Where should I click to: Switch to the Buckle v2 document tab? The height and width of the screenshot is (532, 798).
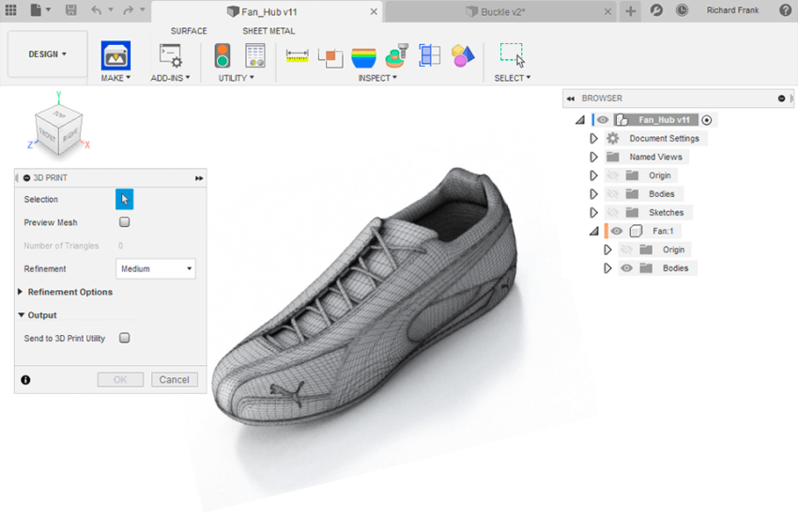tap(501, 11)
